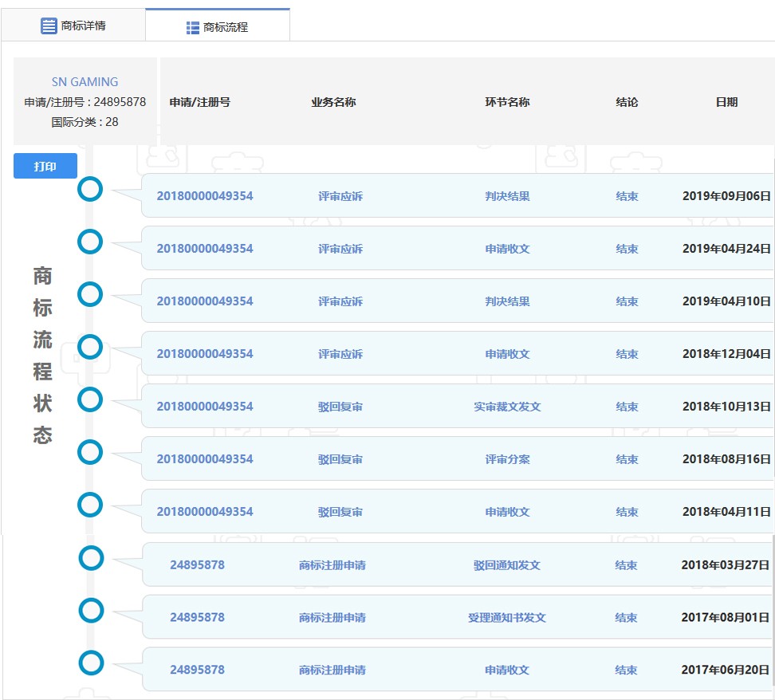Click 结束 in the 2019年04月10日 row

627,301
